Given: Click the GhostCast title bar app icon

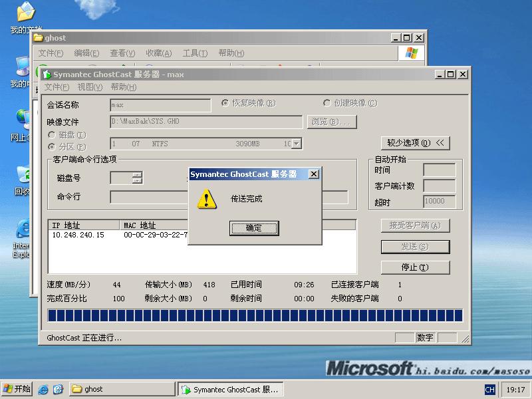Looking at the screenshot, I should point(47,74).
